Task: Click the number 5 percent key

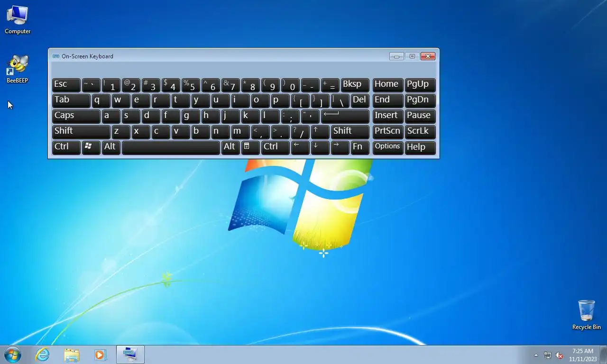Action: (191, 85)
